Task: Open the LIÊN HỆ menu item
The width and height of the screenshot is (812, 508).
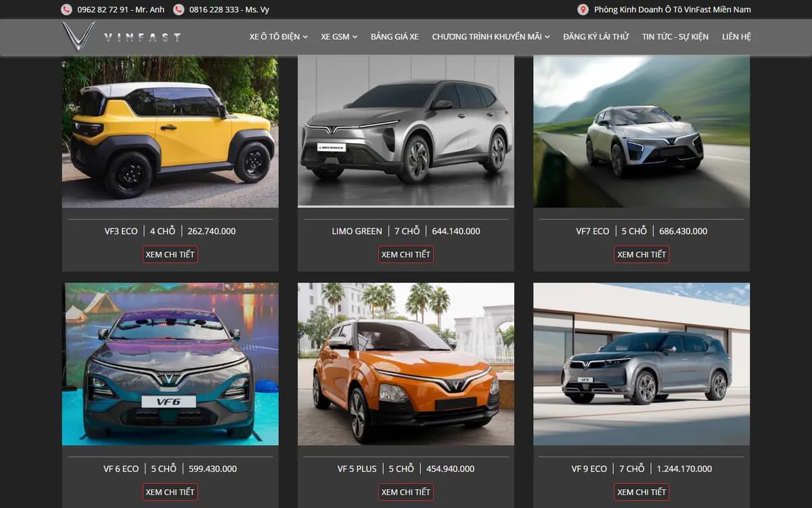Action: 736,37
